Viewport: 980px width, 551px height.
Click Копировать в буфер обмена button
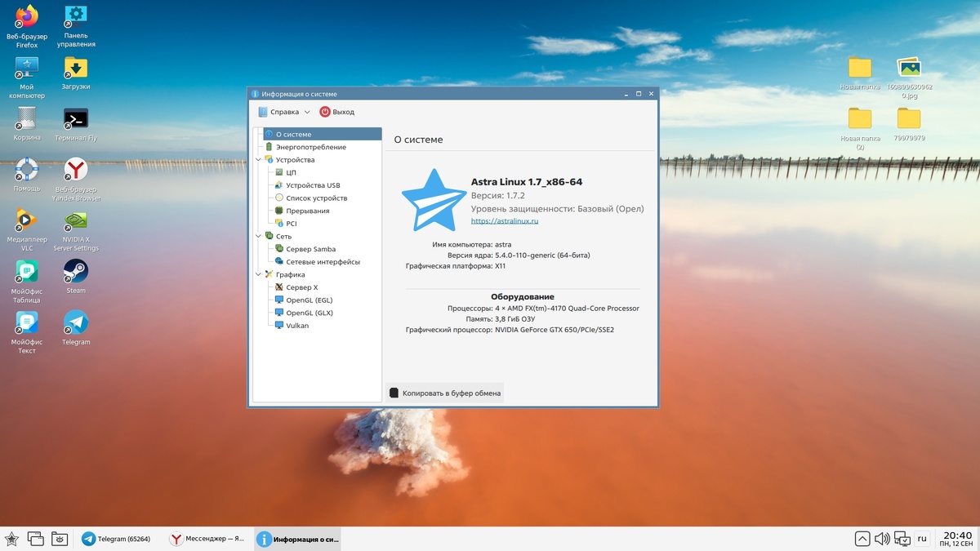point(445,393)
